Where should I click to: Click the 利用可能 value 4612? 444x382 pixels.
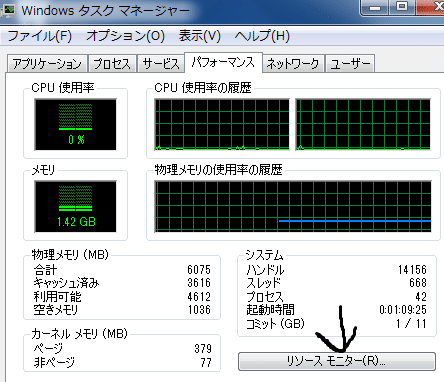[x=199, y=296]
